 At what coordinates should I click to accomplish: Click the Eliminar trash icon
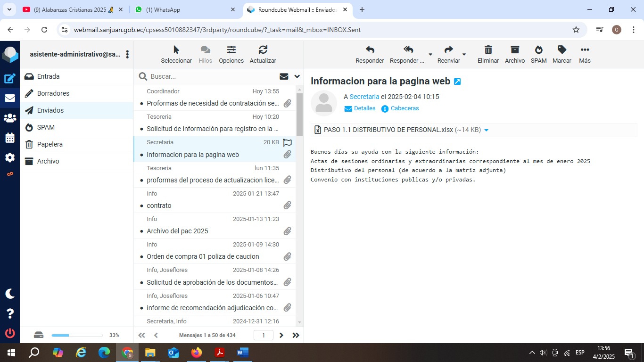[x=488, y=55]
